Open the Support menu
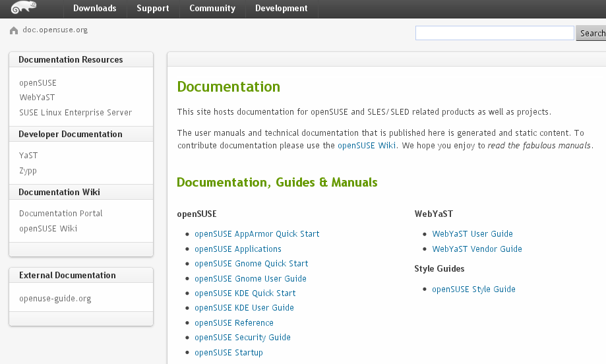 click(x=153, y=9)
